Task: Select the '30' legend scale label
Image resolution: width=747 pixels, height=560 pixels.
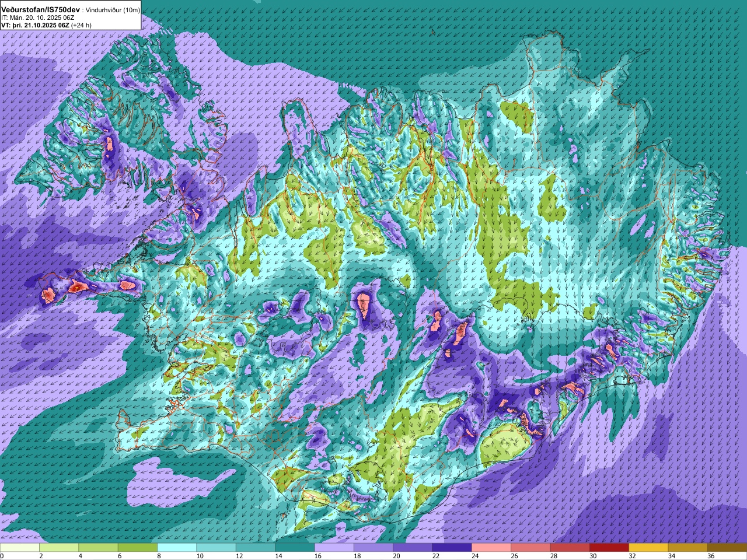Action: (x=593, y=556)
